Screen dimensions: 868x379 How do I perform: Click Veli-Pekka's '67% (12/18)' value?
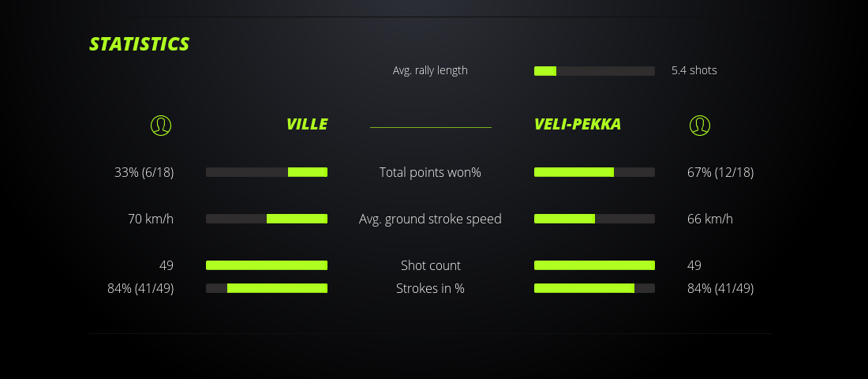pos(720,172)
